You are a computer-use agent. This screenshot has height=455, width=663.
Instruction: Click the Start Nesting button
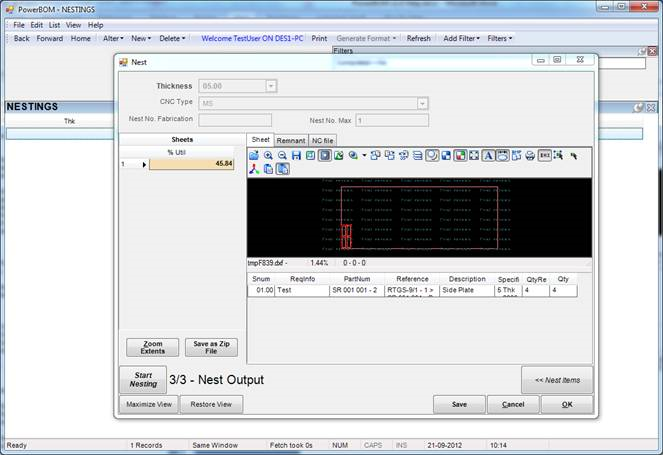point(143,379)
